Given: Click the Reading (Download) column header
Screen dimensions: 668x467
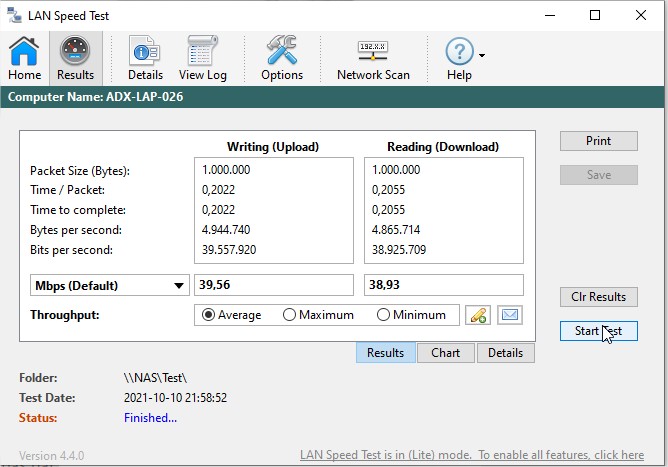Looking at the screenshot, I should [443, 147].
